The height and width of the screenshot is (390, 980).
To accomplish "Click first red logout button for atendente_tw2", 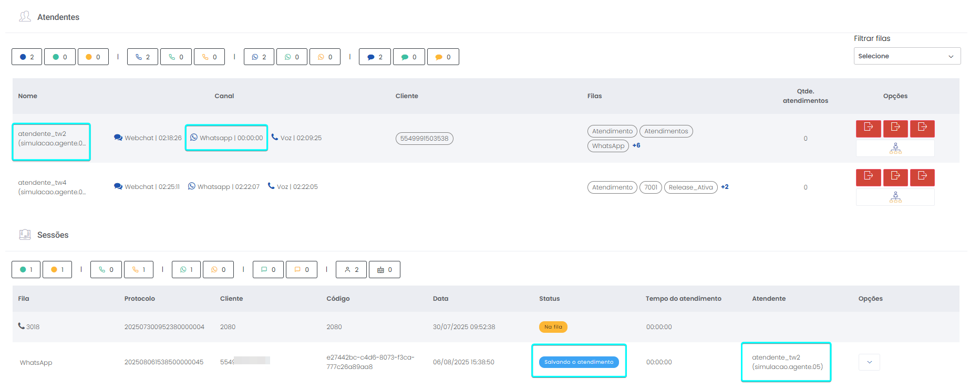I will coord(868,128).
